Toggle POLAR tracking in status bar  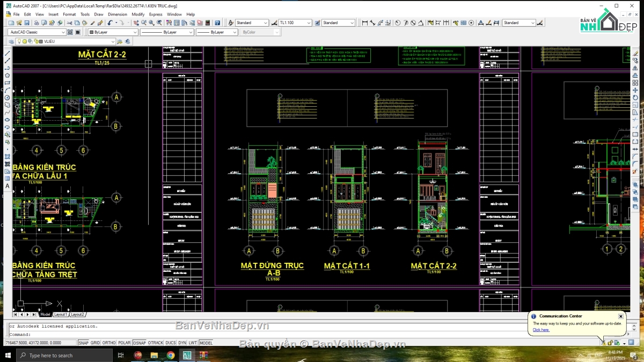pyautogui.click(x=125, y=343)
